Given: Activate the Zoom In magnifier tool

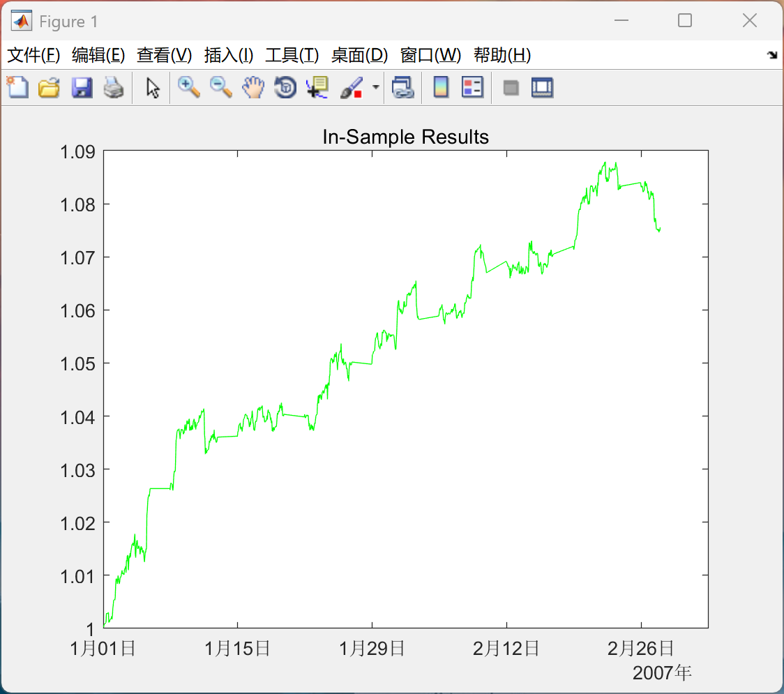Looking at the screenshot, I should [x=188, y=87].
